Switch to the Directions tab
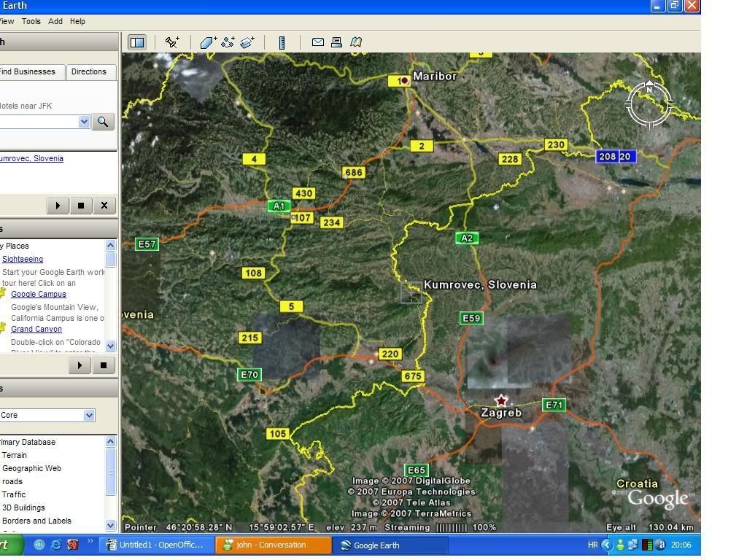The image size is (747, 560). coord(89,71)
